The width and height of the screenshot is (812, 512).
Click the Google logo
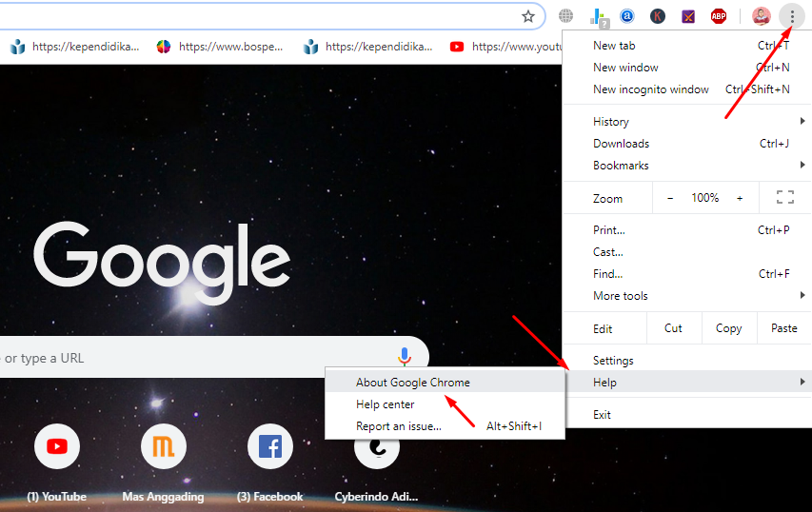coord(162,263)
